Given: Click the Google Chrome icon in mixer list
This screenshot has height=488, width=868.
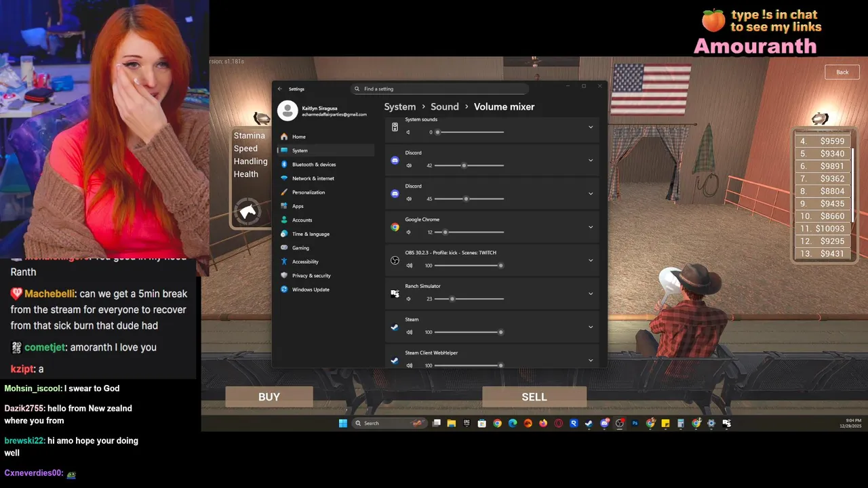Looking at the screenshot, I should coord(395,227).
